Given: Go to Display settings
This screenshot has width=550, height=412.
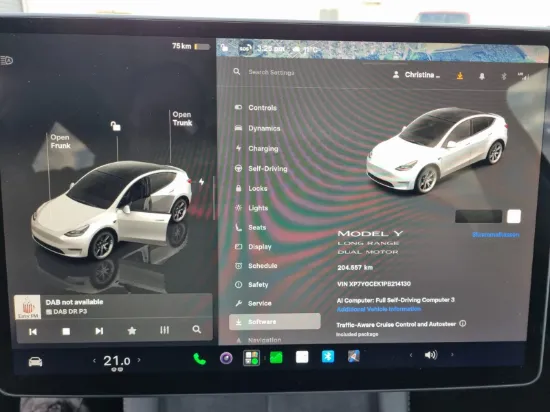Looking at the screenshot, I should point(260,247).
